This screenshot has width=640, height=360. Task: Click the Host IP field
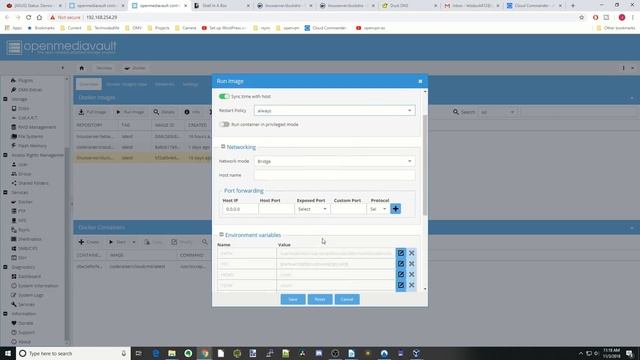[x=240, y=209]
